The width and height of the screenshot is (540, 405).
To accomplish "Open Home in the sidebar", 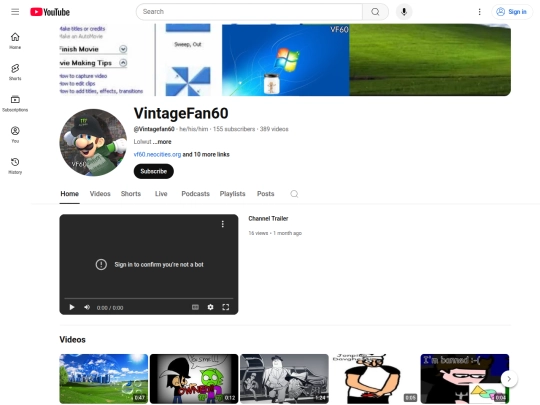I will [x=15, y=41].
